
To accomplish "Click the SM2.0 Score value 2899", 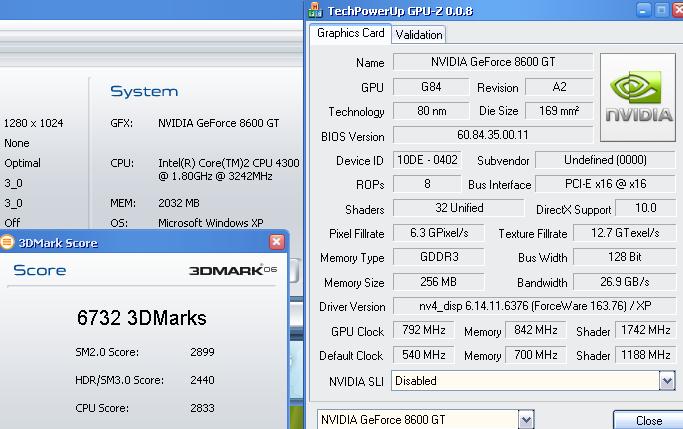I will point(202,352).
